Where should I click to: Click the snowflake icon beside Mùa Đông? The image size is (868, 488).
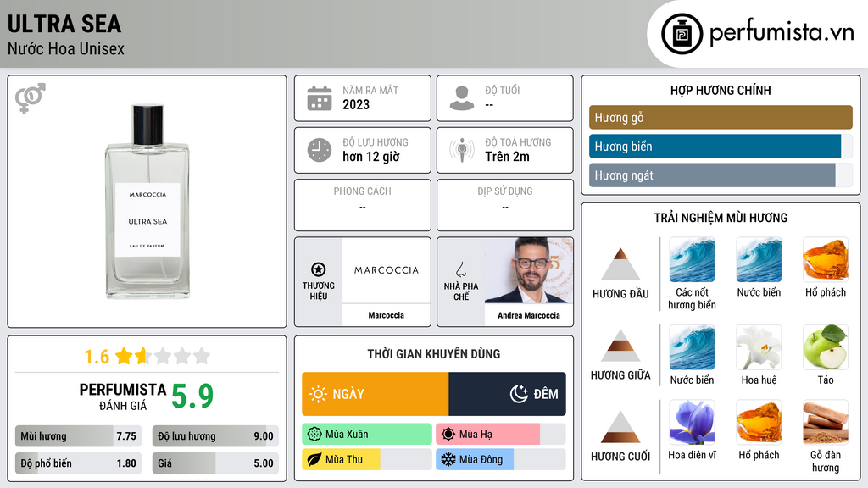coord(448,460)
